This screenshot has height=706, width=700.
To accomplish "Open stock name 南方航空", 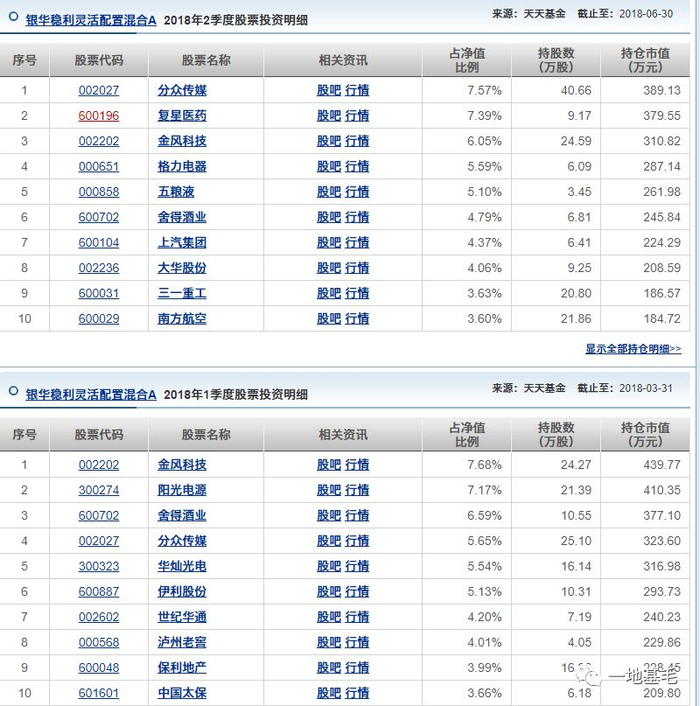I will click(182, 319).
